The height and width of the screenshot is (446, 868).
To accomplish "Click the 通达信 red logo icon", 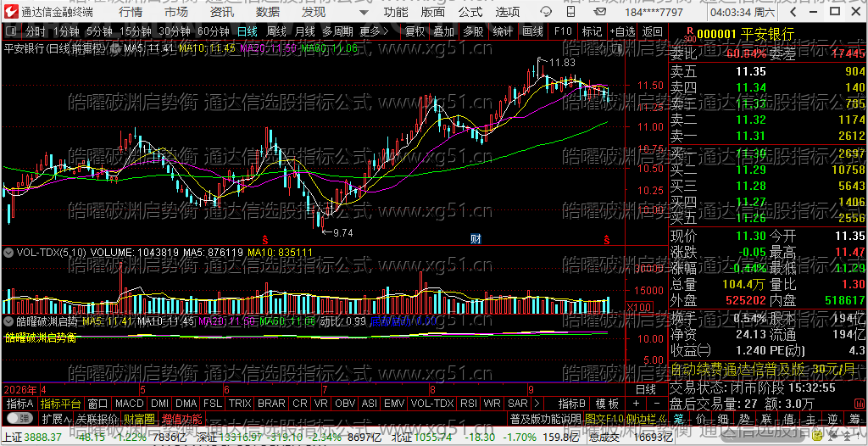I will click(x=10, y=10).
